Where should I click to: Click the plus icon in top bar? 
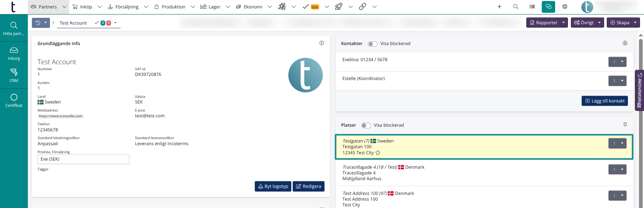pos(499,7)
